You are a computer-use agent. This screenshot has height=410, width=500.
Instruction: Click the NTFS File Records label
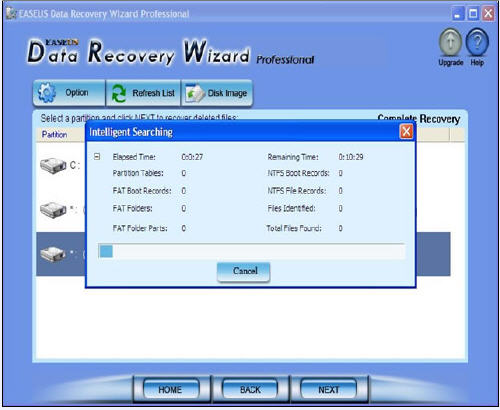297,191
